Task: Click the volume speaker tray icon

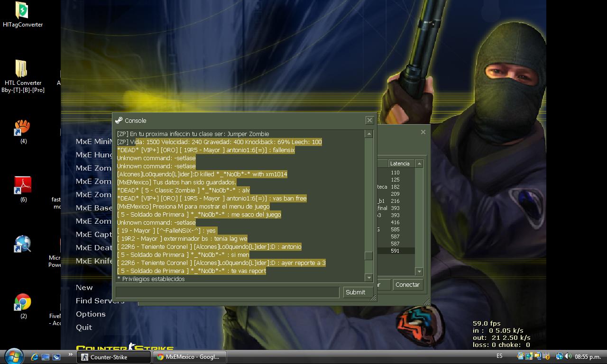Action: click(568, 356)
